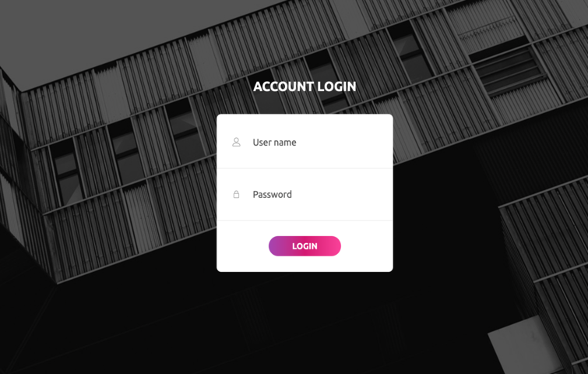Select the 'User name' placeholder text
Screen dimensions: 588x374
[274, 142]
